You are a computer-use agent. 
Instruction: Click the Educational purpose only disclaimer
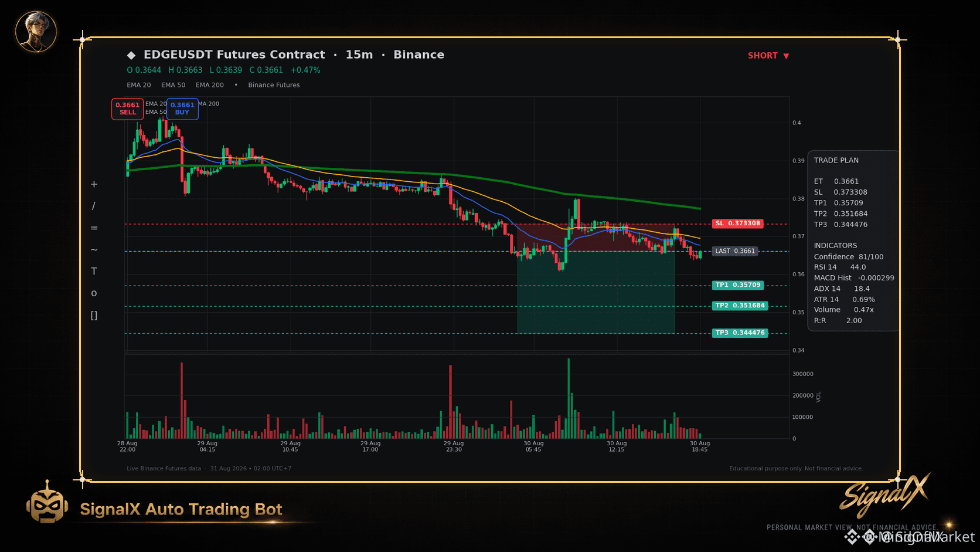pos(796,469)
